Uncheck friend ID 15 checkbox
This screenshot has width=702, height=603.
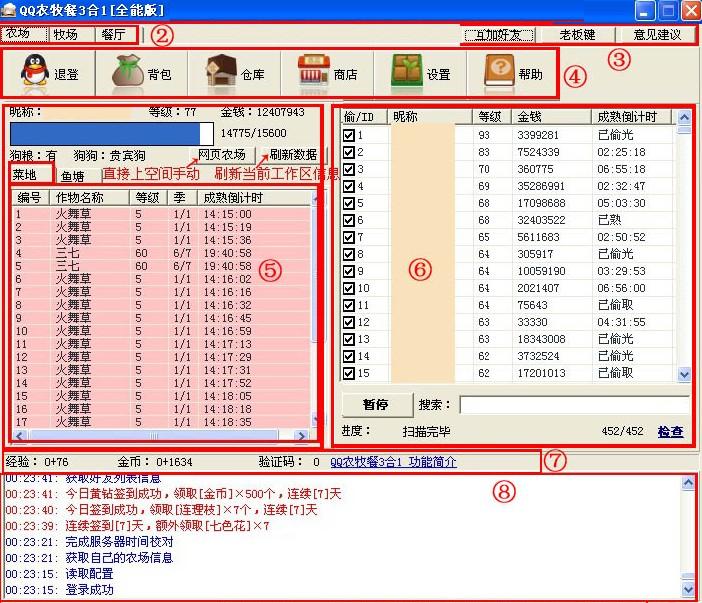click(348, 373)
